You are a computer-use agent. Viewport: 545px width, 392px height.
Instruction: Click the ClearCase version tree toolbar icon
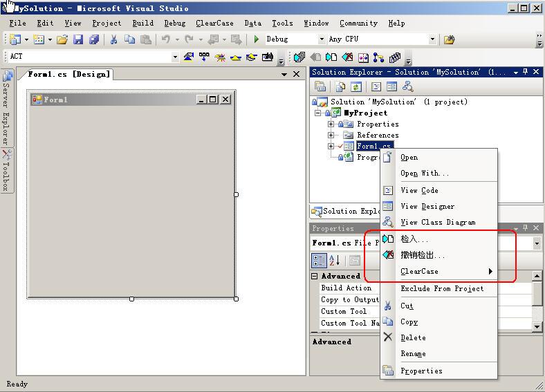point(378,57)
